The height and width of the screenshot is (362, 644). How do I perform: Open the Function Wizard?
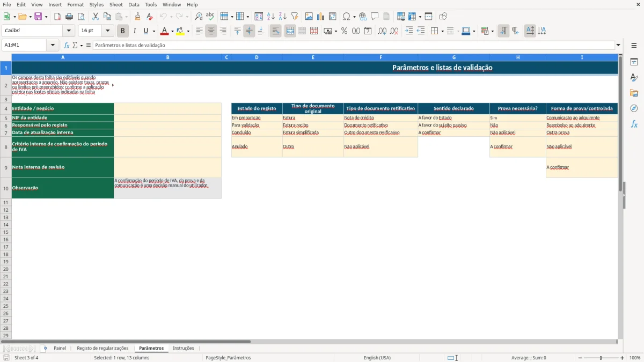click(x=67, y=45)
